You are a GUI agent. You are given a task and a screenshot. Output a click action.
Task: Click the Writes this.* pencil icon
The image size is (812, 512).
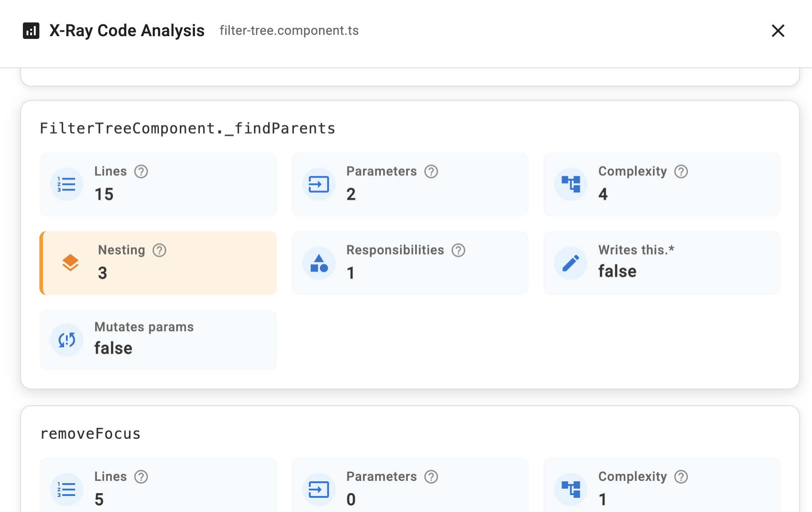pos(571,263)
